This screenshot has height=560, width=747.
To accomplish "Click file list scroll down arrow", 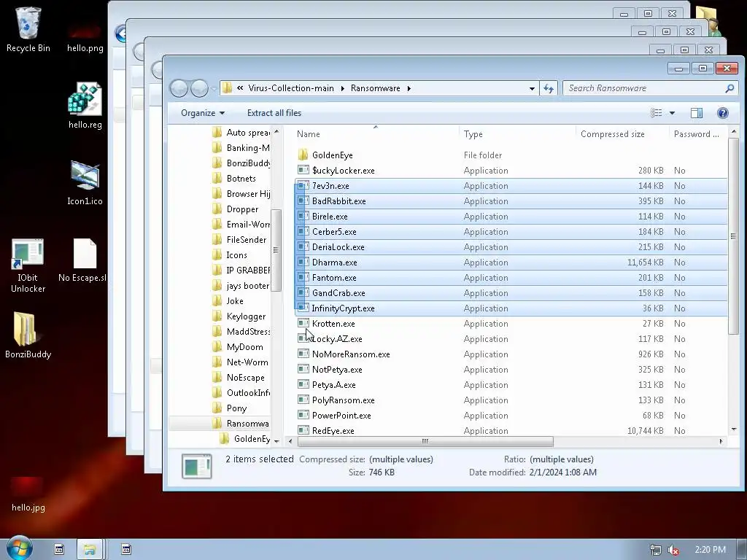I will point(733,429).
